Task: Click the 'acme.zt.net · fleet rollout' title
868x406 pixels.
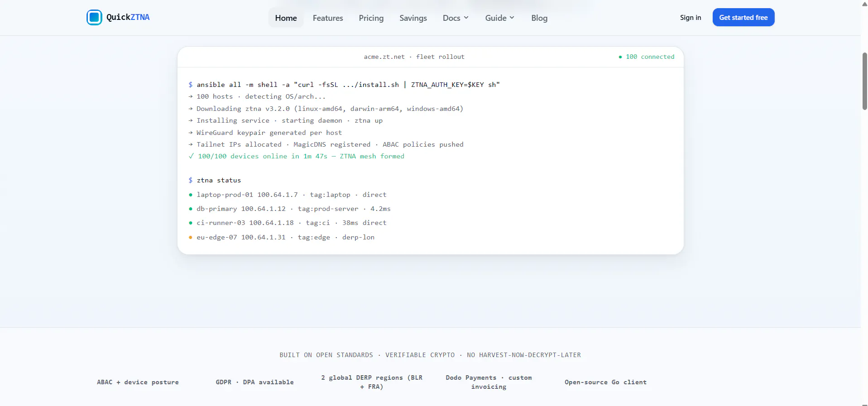Action: click(x=414, y=57)
